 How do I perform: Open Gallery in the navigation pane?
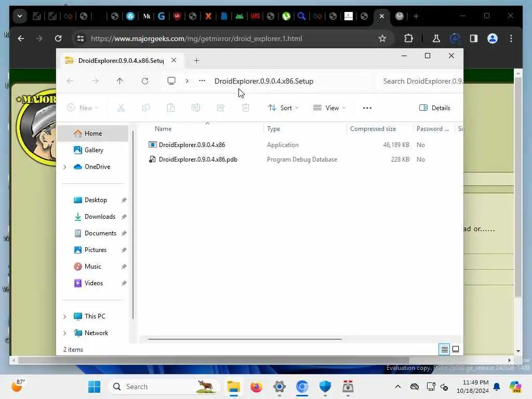tap(93, 150)
